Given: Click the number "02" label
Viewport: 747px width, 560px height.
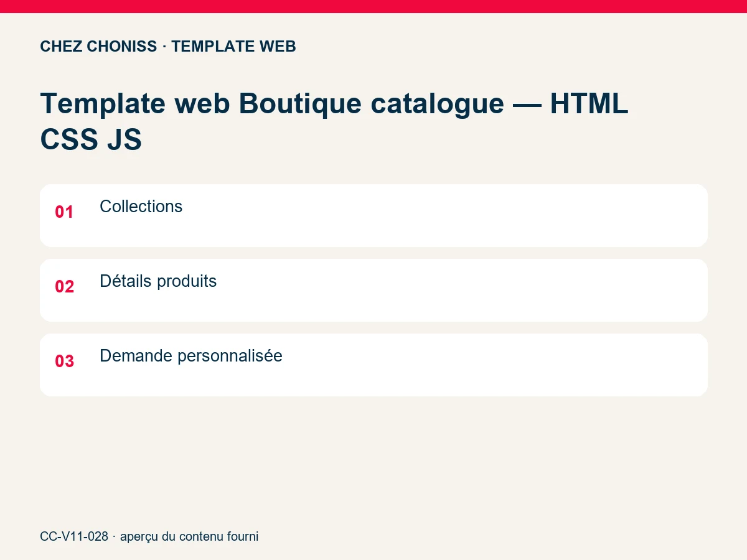Looking at the screenshot, I should tap(65, 287).
